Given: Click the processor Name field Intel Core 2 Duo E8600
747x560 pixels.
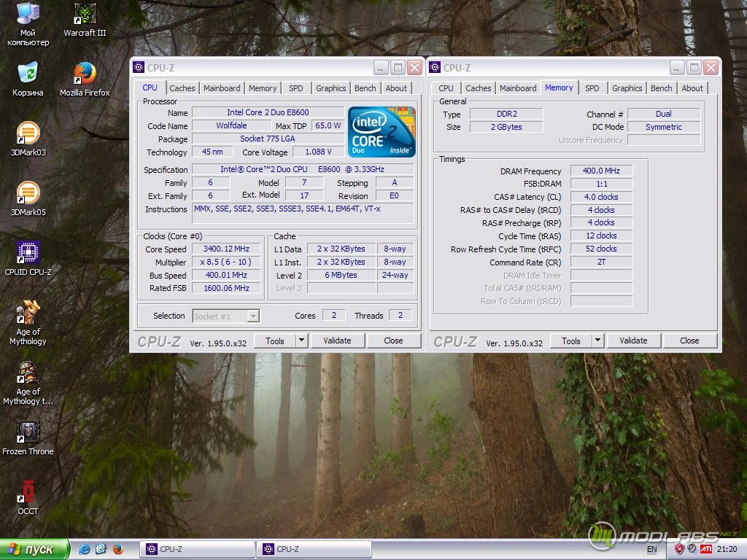Looking at the screenshot, I should pyautogui.click(x=268, y=112).
